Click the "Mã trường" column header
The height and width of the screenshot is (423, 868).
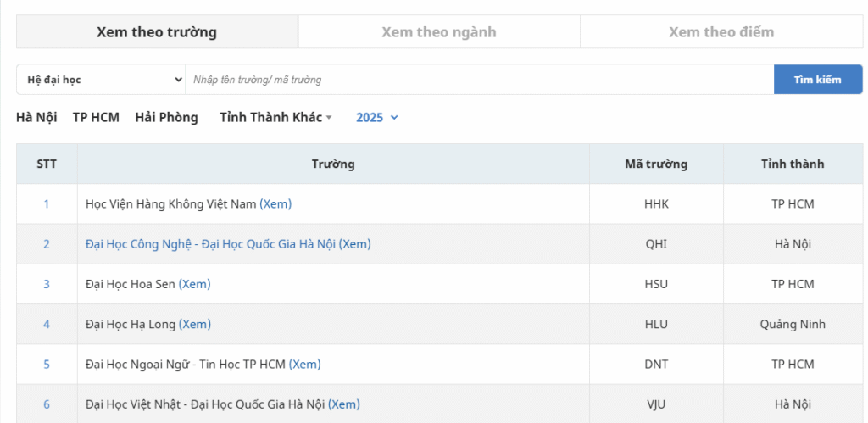pos(655,164)
